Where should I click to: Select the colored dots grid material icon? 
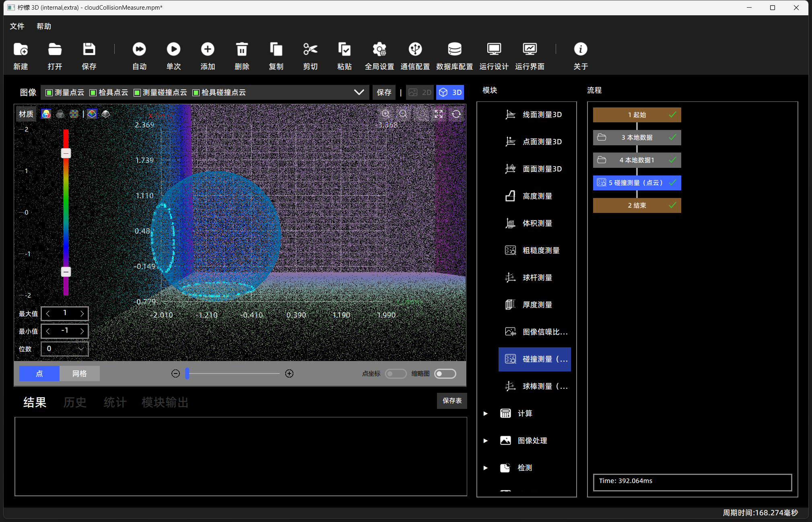(74, 114)
